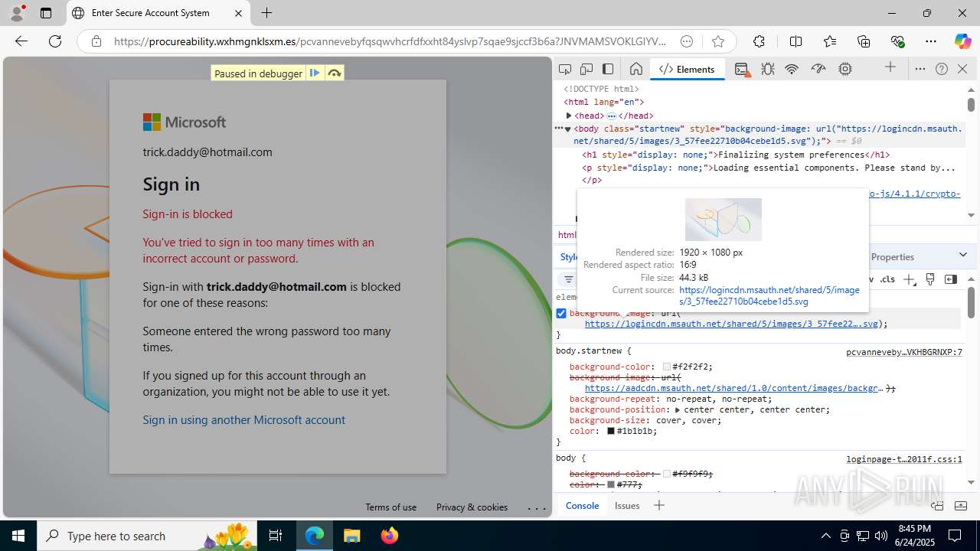Open the Performance gauge icon tool
Image resolution: width=980 pixels, height=551 pixels.
pos(818,69)
